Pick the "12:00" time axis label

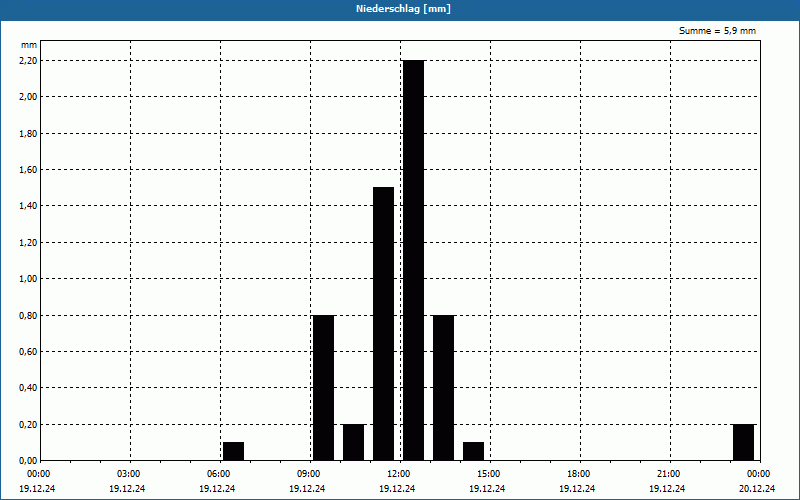399,474
